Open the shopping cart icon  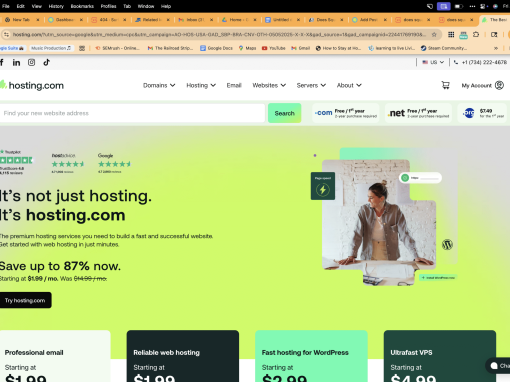445,85
